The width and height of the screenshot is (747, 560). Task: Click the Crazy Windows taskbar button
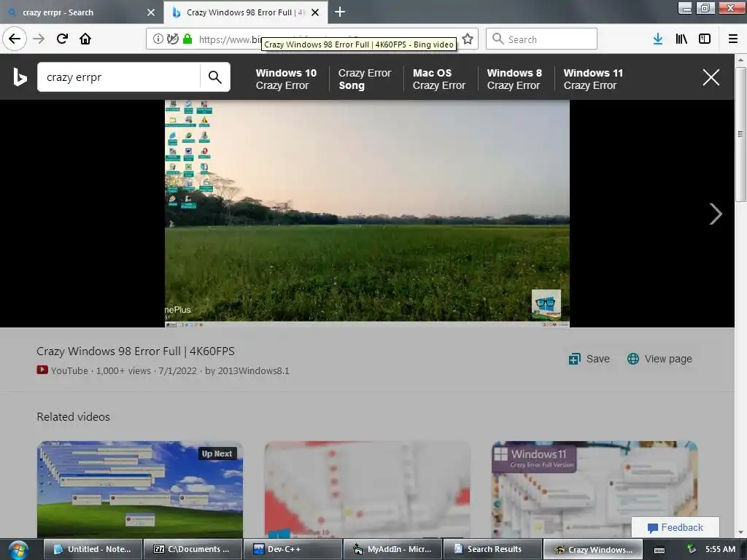(592, 549)
